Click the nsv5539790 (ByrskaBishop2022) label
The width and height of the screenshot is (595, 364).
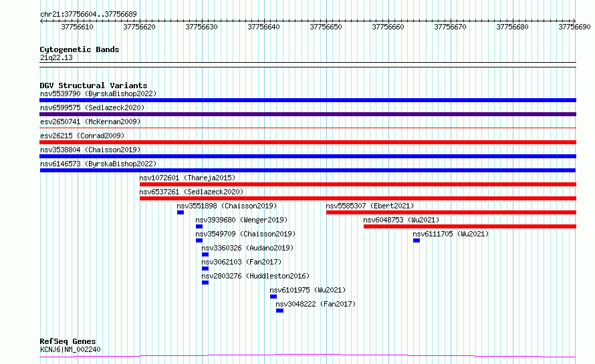tap(98, 94)
